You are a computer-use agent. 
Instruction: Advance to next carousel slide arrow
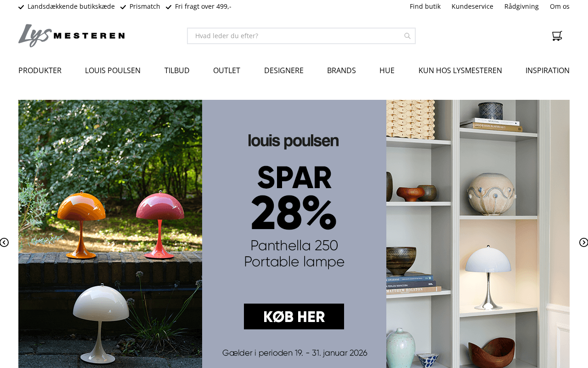pos(583,242)
